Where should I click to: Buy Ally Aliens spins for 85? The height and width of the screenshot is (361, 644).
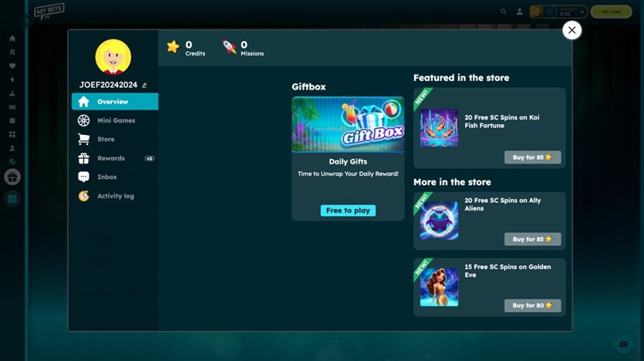point(532,239)
